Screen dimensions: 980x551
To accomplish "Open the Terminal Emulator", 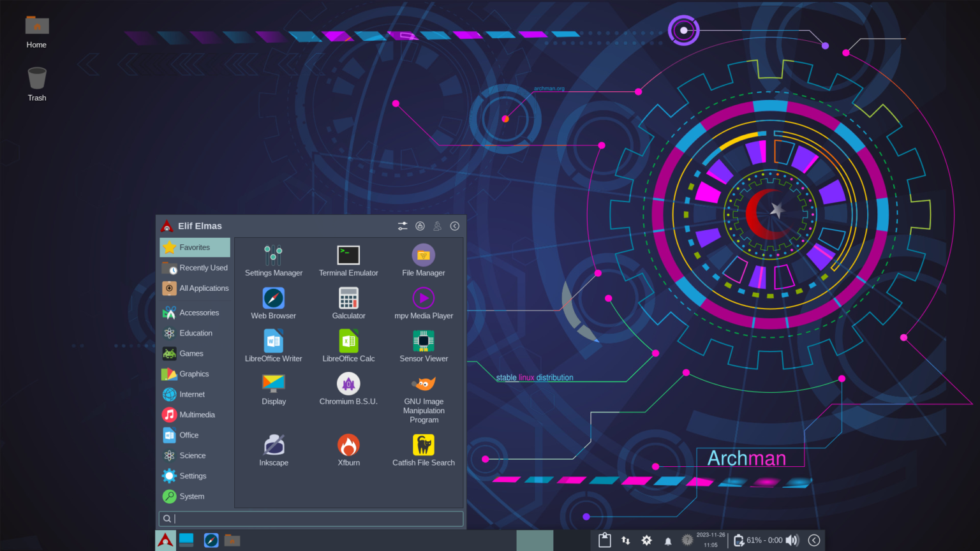I will pyautogui.click(x=348, y=255).
